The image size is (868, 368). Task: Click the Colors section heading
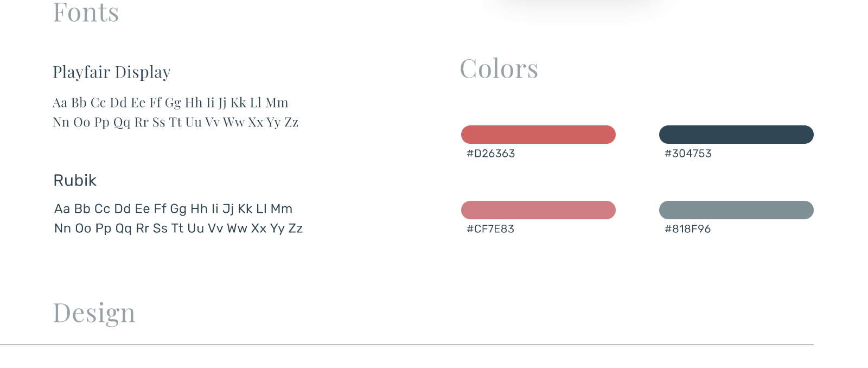point(499,69)
